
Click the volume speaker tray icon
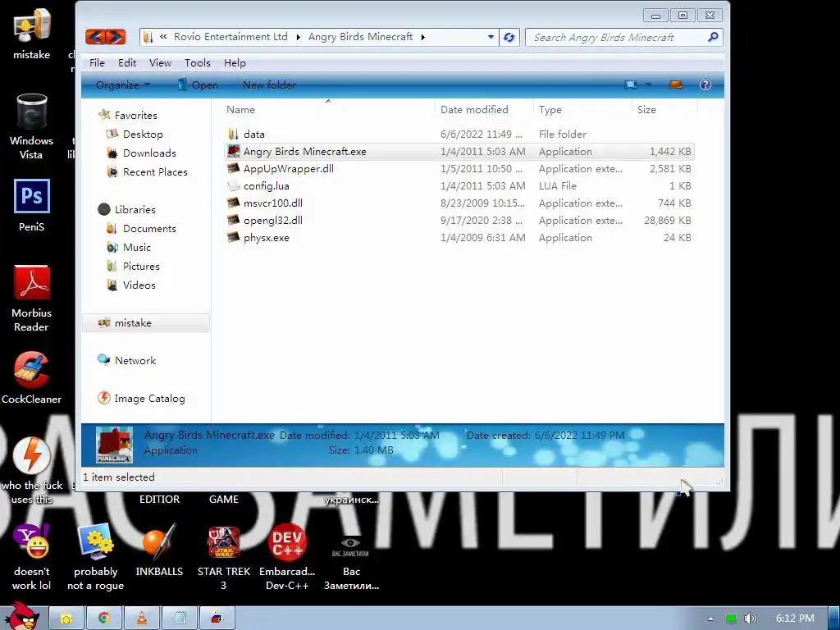click(750, 619)
